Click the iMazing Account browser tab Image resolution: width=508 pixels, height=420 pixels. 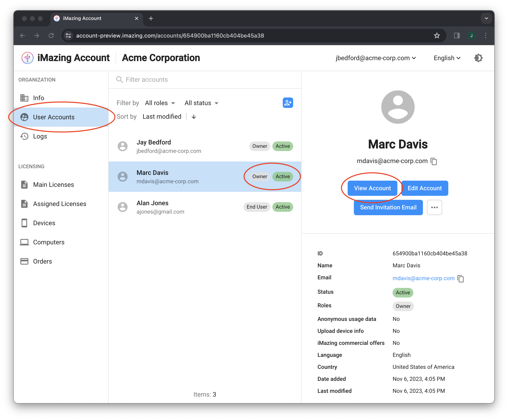(96, 18)
